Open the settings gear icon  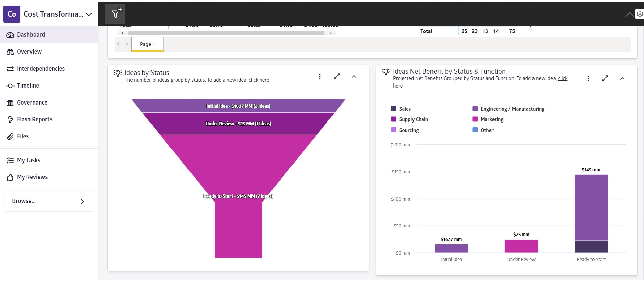point(640,14)
